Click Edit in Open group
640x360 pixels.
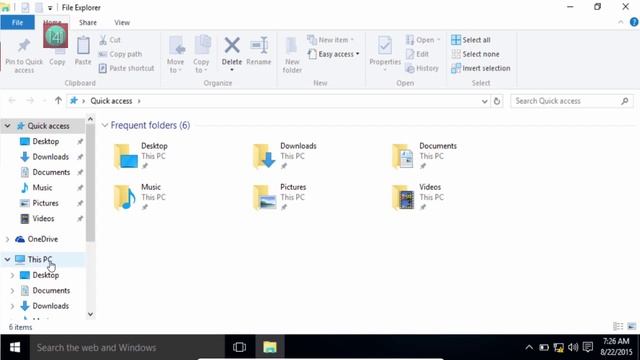coord(417,54)
